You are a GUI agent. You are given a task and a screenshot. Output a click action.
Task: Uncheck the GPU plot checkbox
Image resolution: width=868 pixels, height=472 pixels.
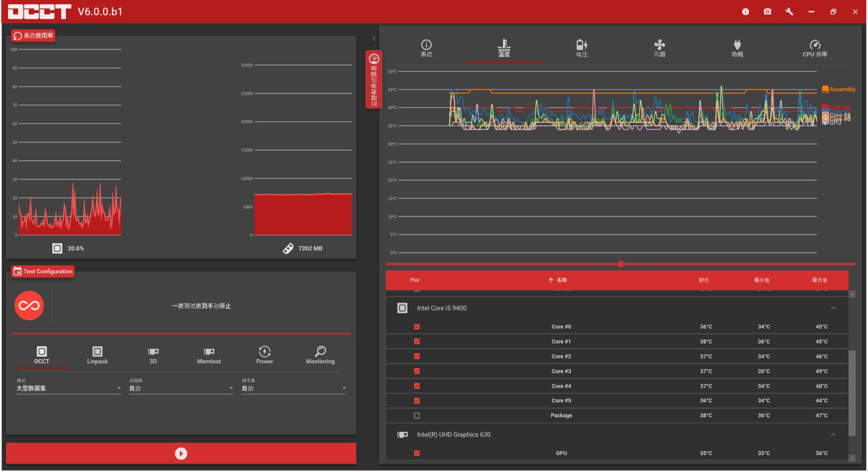pos(417,453)
